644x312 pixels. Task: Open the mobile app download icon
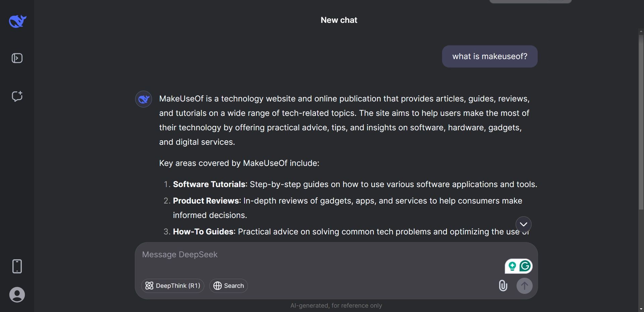[x=17, y=266]
